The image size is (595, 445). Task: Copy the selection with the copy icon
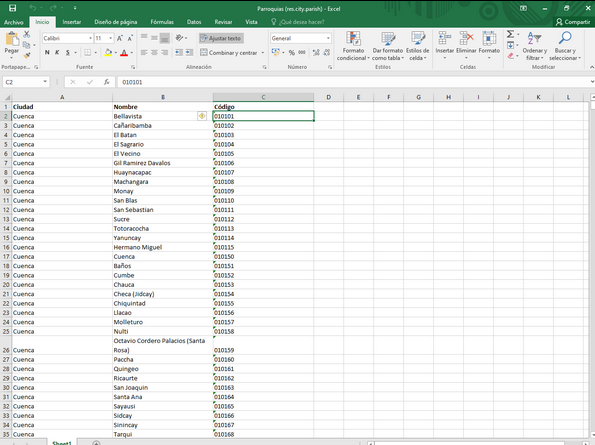coord(26,45)
